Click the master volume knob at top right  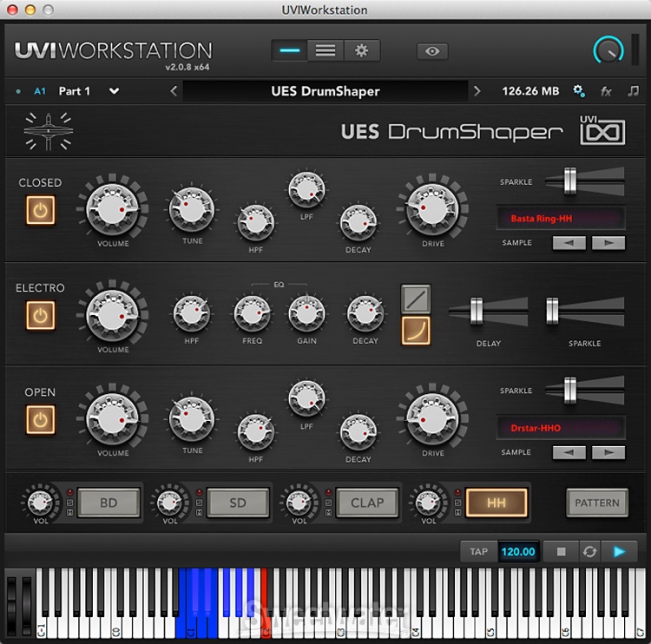click(608, 50)
